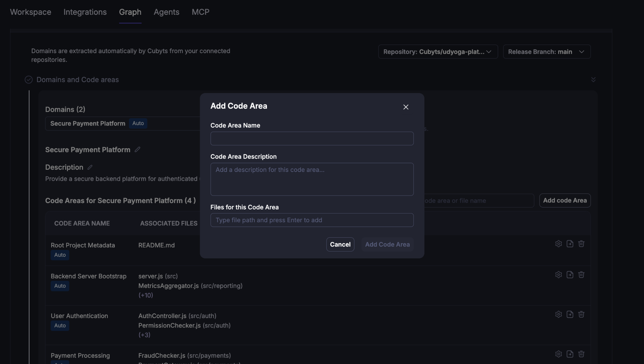Open settings for Root Project Metadata row
Viewport: 644px width, 364px height.
point(558,244)
